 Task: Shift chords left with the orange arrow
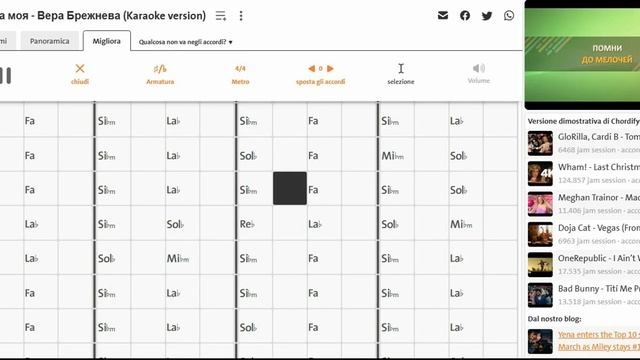[312, 69]
